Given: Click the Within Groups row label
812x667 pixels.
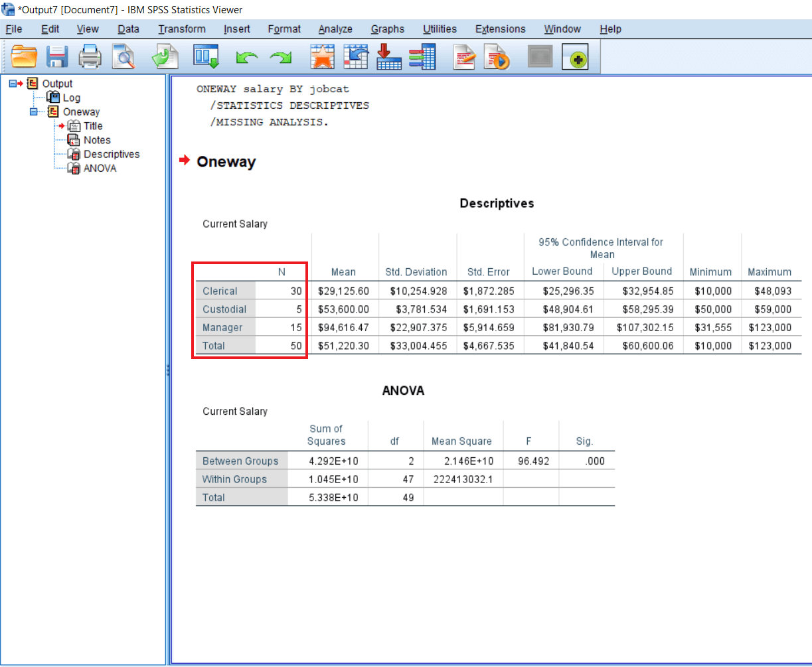Looking at the screenshot, I should click(234, 479).
